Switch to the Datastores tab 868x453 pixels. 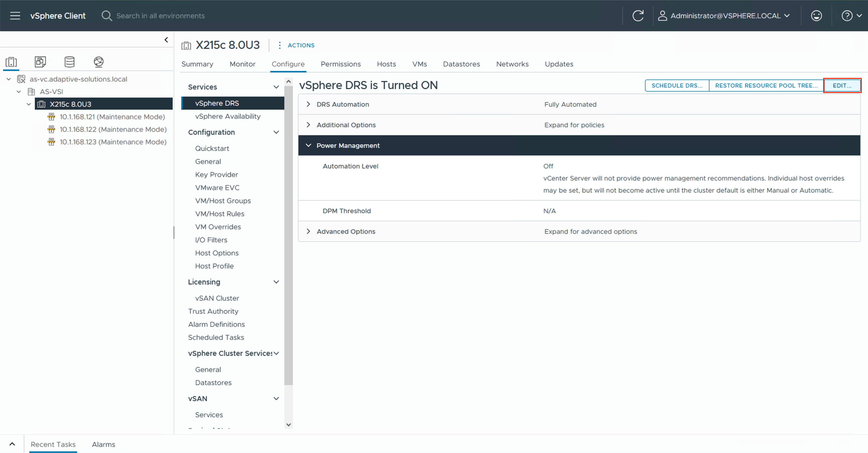(x=461, y=64)
